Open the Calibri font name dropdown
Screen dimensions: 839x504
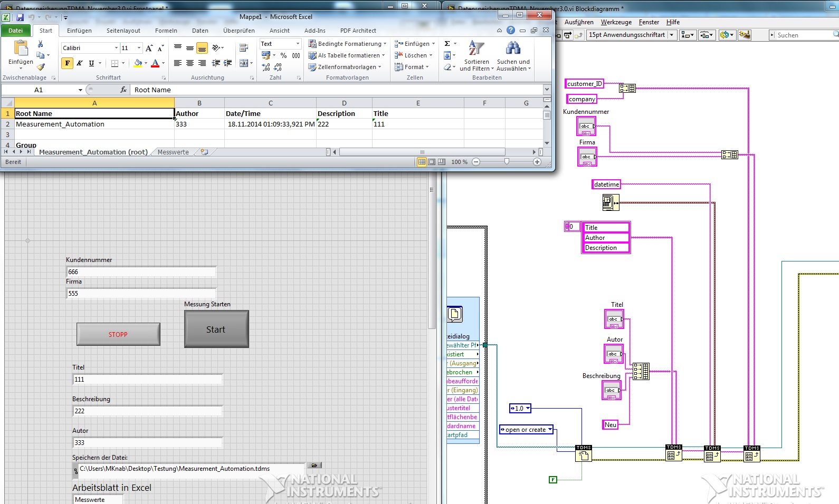pos(116,48)
